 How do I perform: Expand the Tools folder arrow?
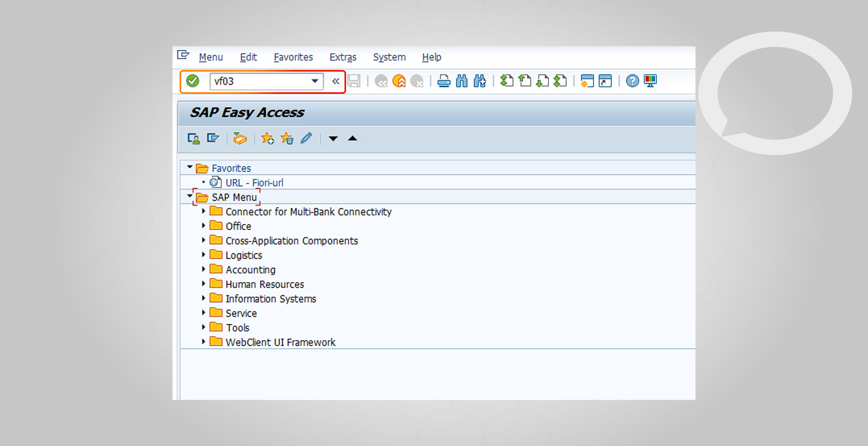(203, 327)
